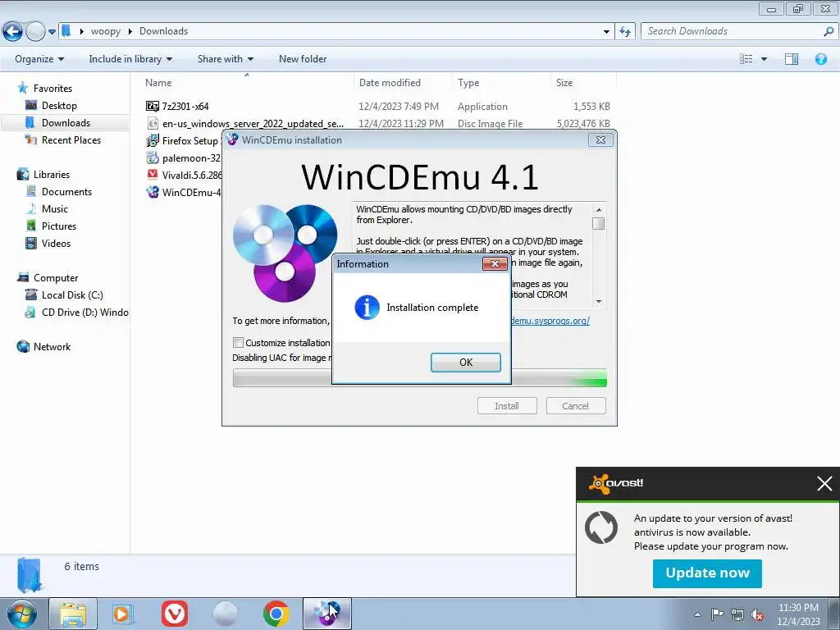Close the Information dialog with red X

(495, 263)
